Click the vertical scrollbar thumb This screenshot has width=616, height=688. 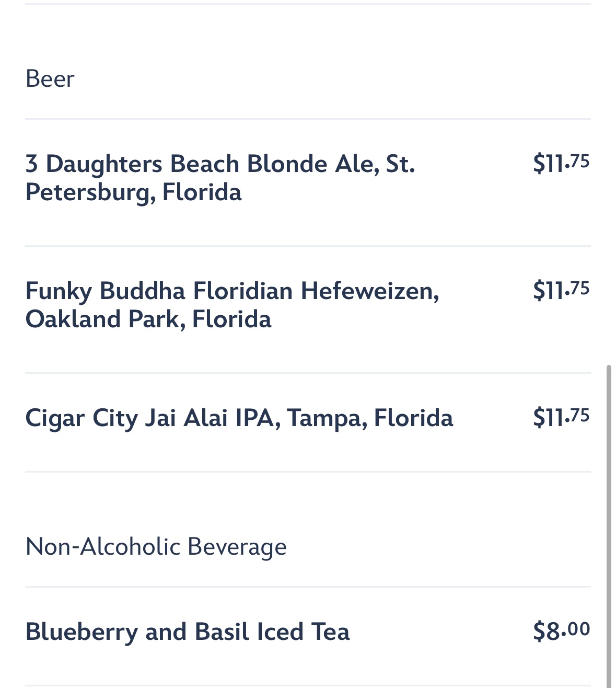click(608, 523)
